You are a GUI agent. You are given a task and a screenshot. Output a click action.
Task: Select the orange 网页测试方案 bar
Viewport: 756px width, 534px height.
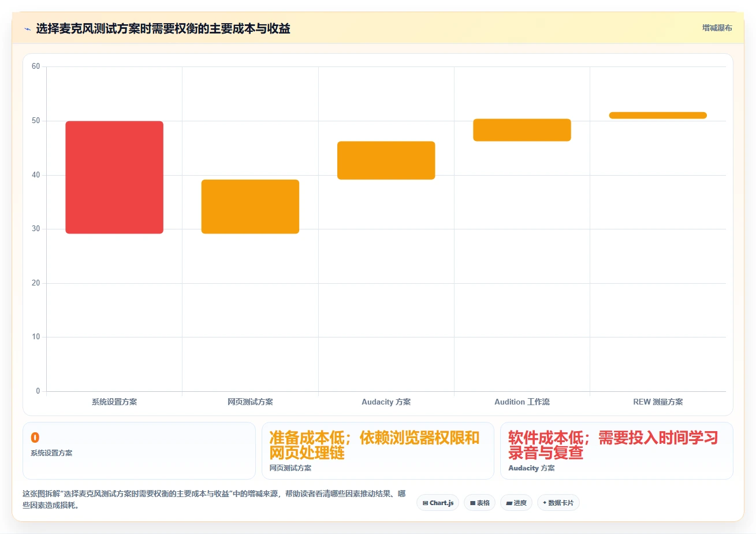coord(250,207)
